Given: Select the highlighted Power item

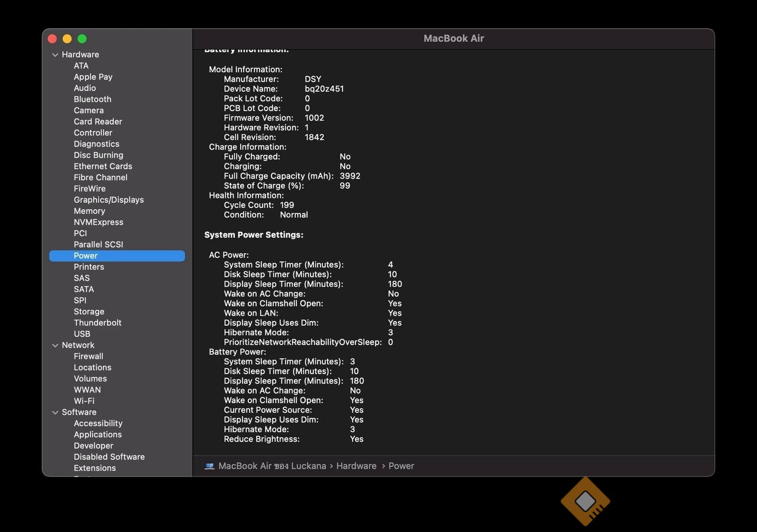Looking at the screenshot, I should (86, 256).
